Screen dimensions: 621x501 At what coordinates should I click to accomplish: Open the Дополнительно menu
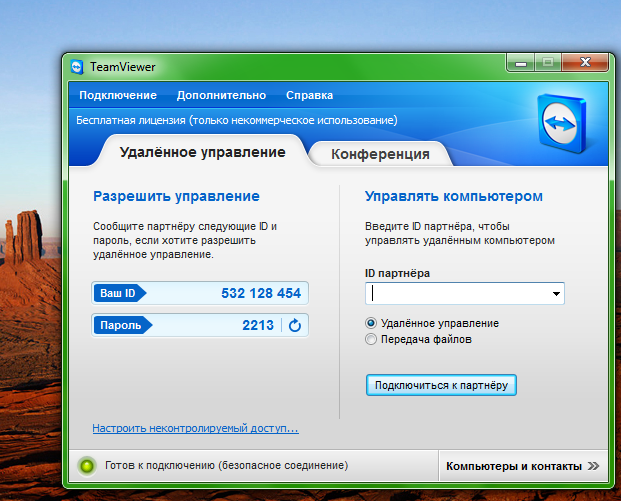(x=221, y=95)
